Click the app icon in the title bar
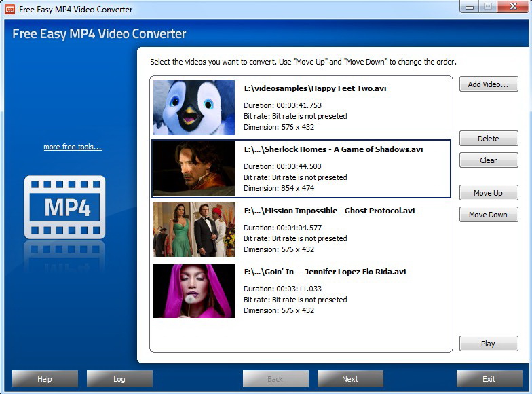The image size is (532, 394). tap(9, 10)
